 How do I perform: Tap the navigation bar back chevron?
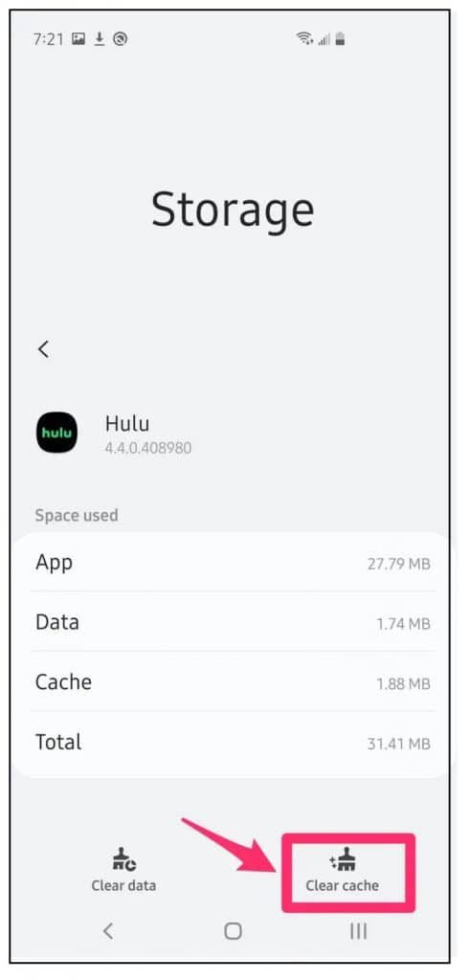click(x=108, y=931)
